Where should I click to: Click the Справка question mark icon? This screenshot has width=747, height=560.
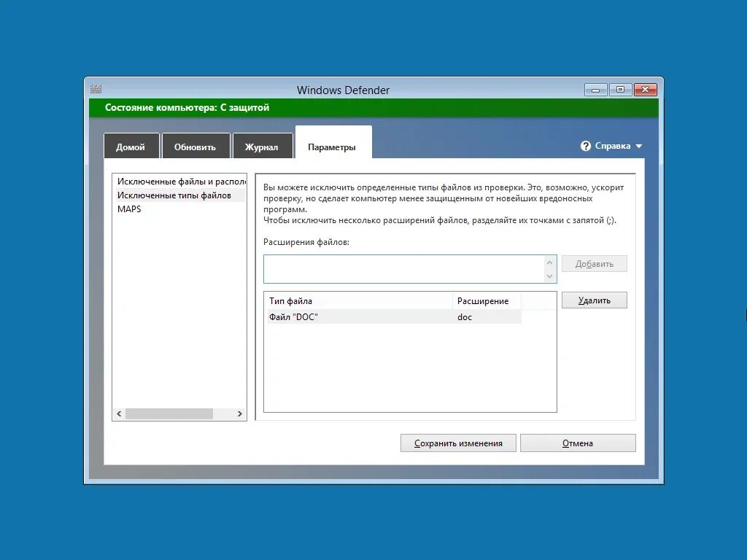[x=587, y=145]
